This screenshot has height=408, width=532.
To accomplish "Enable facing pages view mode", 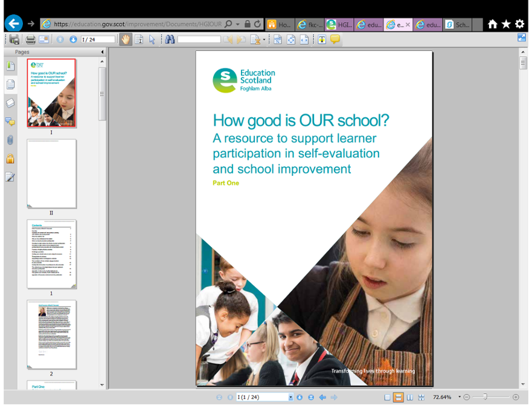I will tap(410, 397).
